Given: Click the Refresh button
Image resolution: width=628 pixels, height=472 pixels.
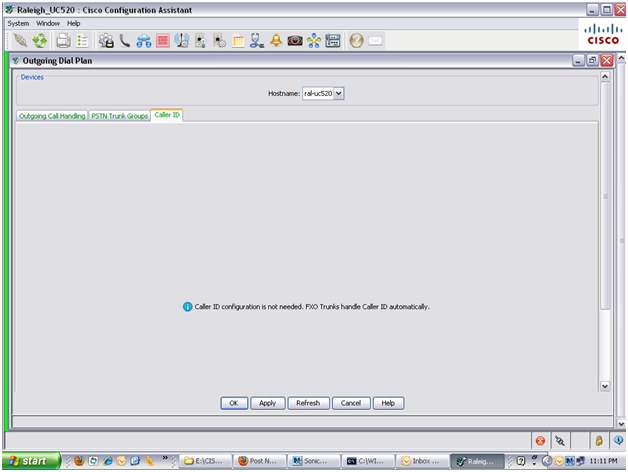Looking at the screenshot, I should pos(308,403).
